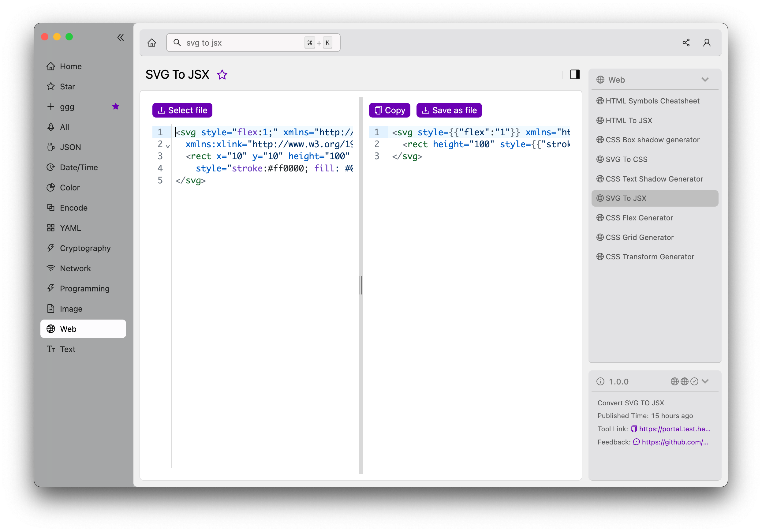Image resolution: width=762 pixels, height=532 pixels.
Task: Expand the Web dropdown in right panel
Action: 704,80
